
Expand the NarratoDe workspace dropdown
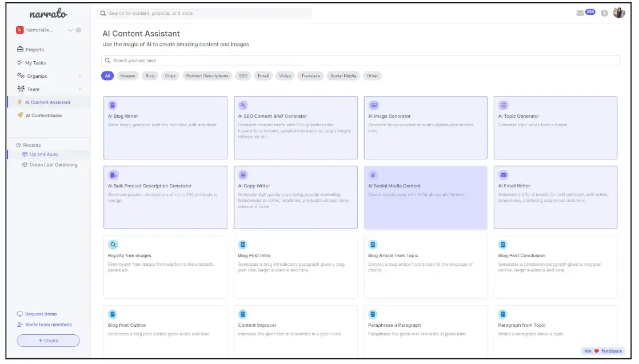(x=70, y=30)
